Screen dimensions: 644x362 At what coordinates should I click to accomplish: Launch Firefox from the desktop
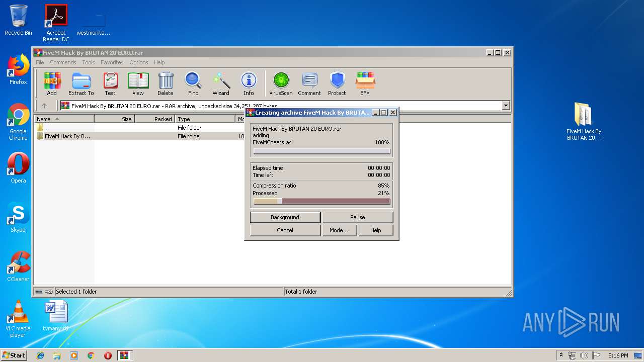click(18, 69)
